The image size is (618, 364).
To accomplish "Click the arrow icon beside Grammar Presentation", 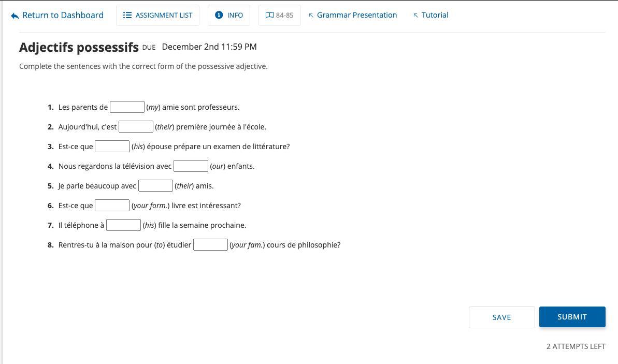I will [x=311, y=16].
